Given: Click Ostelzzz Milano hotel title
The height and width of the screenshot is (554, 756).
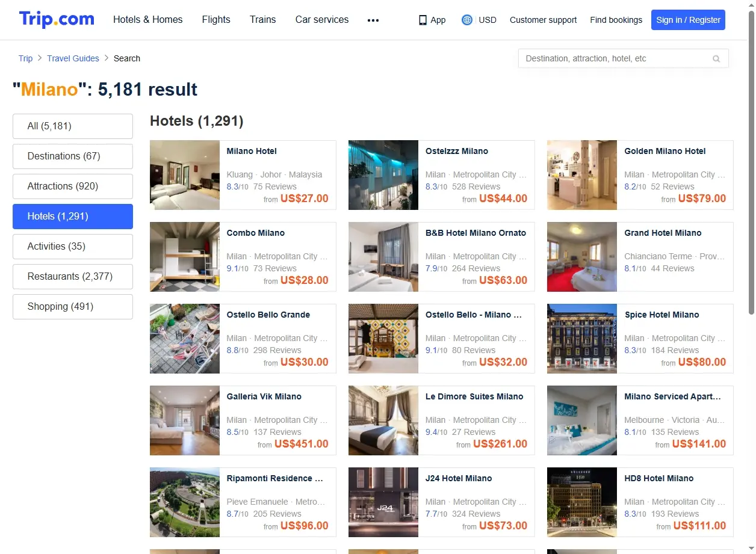Looking at the screenshot, I should pyautogui.click(x=457, y=151).
